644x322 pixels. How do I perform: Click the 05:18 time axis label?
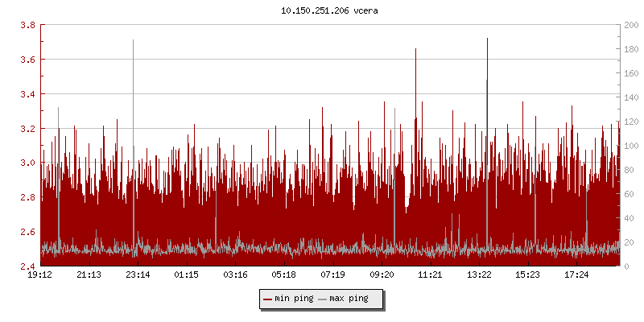point(284,275)
